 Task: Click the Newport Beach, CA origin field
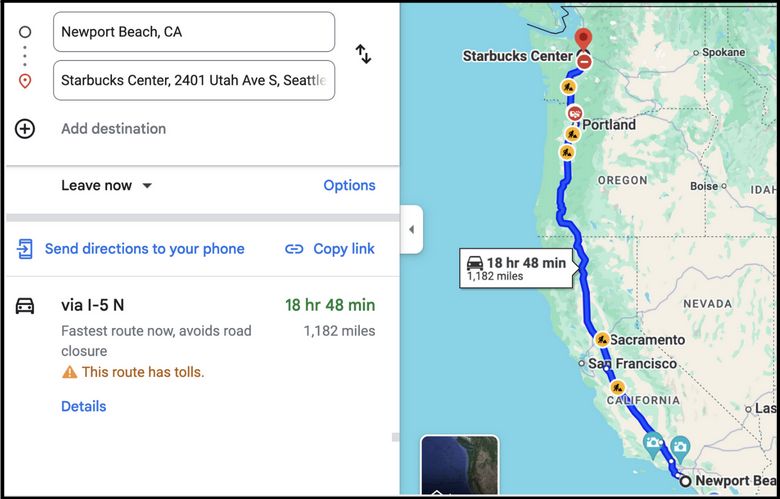194,32
